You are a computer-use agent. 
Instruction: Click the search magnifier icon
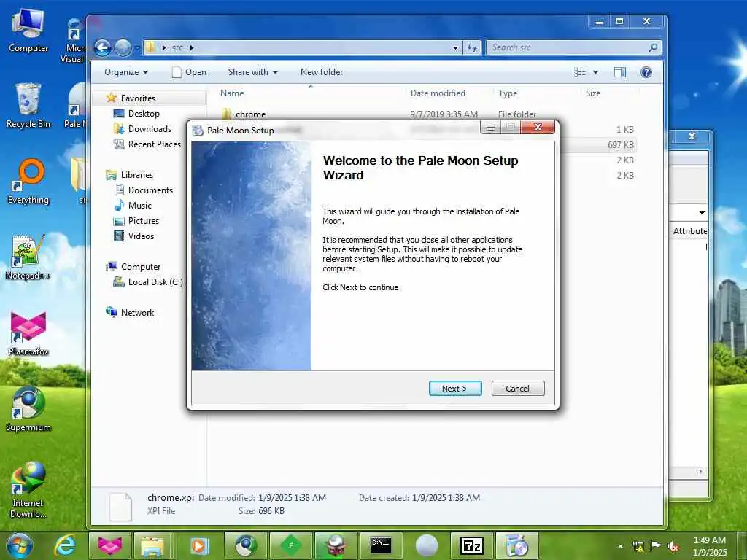[x=653, y=47]
